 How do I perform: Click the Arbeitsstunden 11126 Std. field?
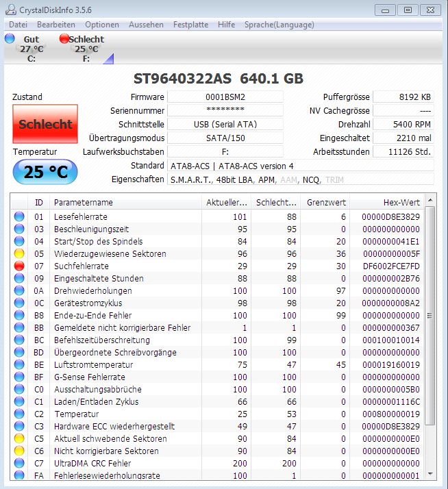tap(403, 151)
